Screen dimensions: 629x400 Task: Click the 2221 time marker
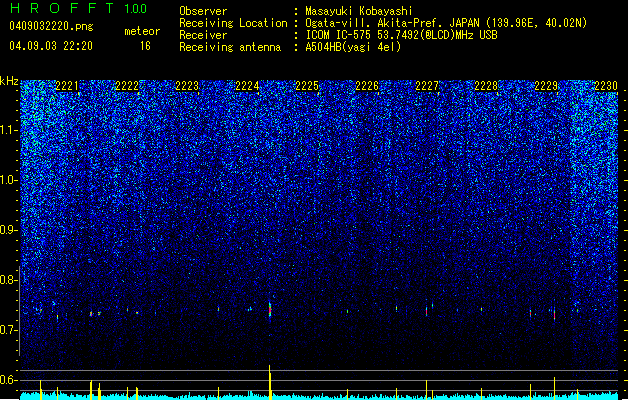(67, 86)
